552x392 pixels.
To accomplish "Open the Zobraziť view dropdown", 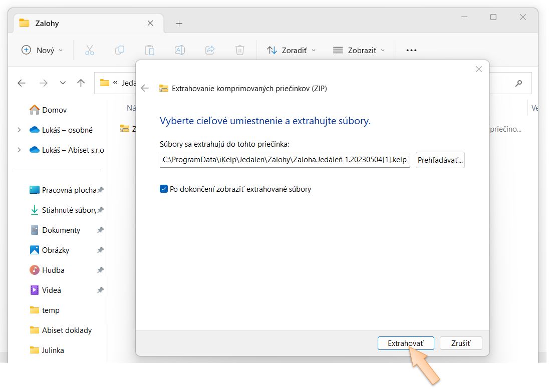I will [359, 50].
